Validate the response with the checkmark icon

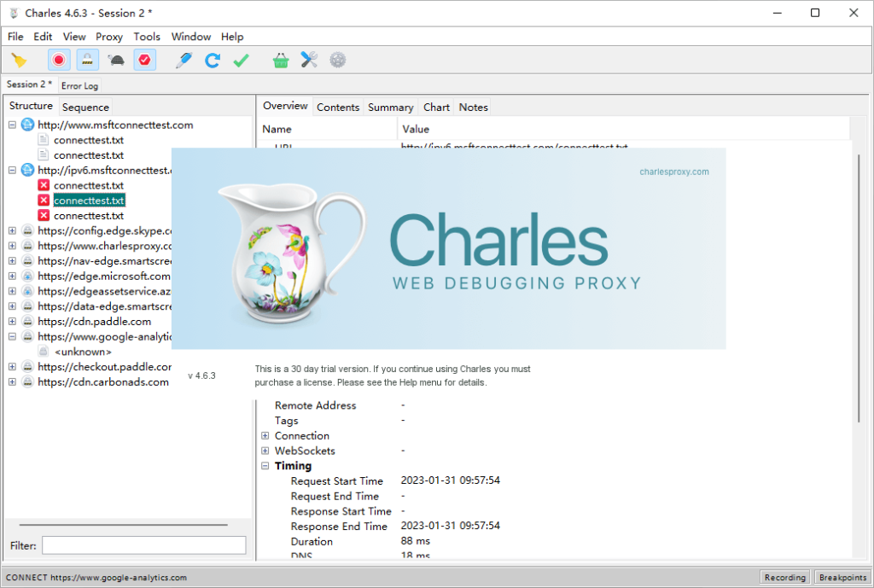point(241,60)
